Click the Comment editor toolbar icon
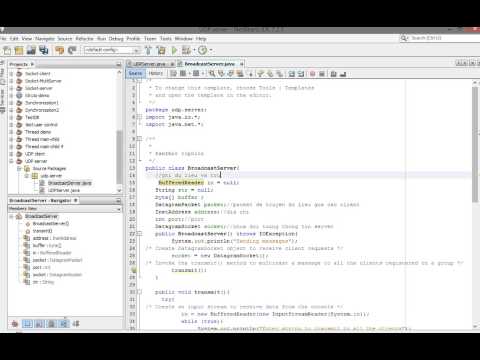This screenshot has height=360, width=480. pos(333,74)
